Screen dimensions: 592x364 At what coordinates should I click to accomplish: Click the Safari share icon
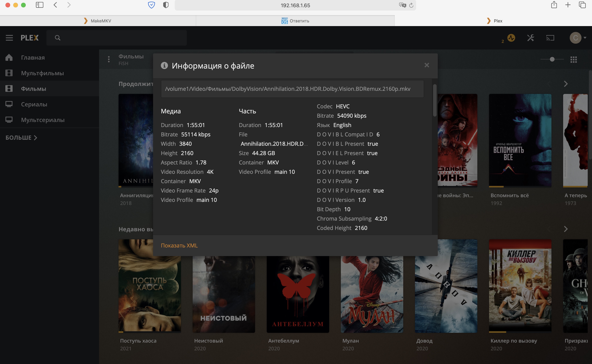554,5
